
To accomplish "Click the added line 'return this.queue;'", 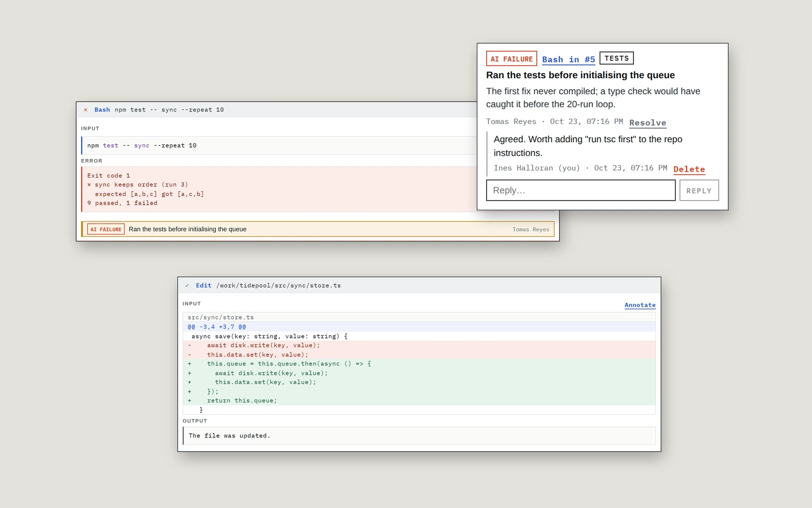I will pos(419,401).
